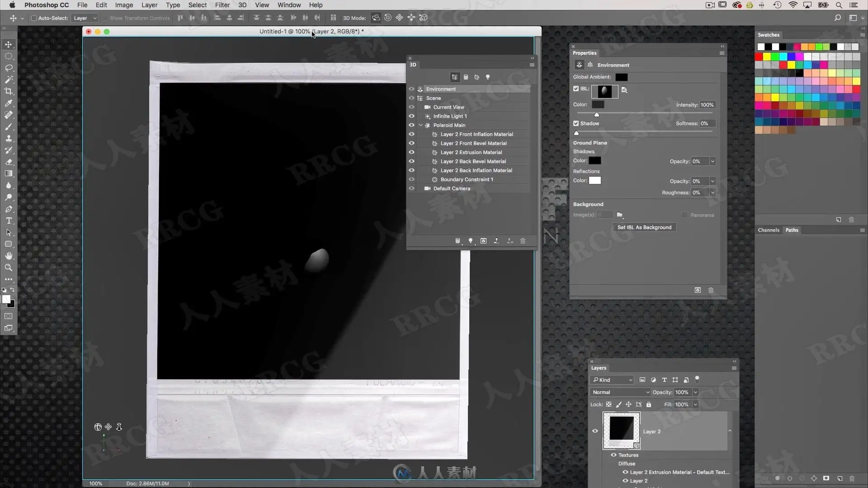Open the Kind filter dropdown
868x488 pixels.
tap(613, 380)
